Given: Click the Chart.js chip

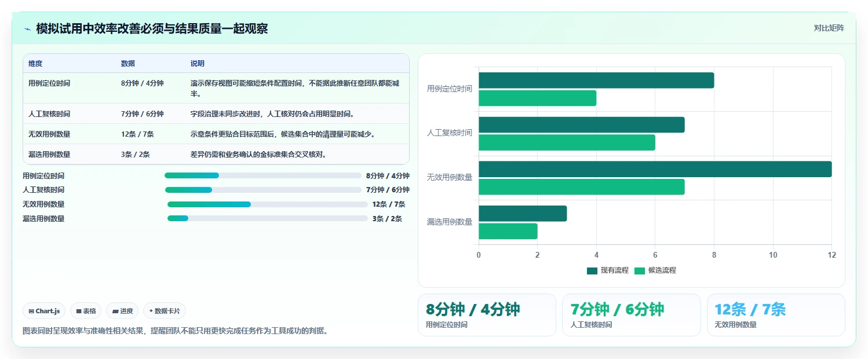Looking at the screenshot, I should [x=45, y=311].
